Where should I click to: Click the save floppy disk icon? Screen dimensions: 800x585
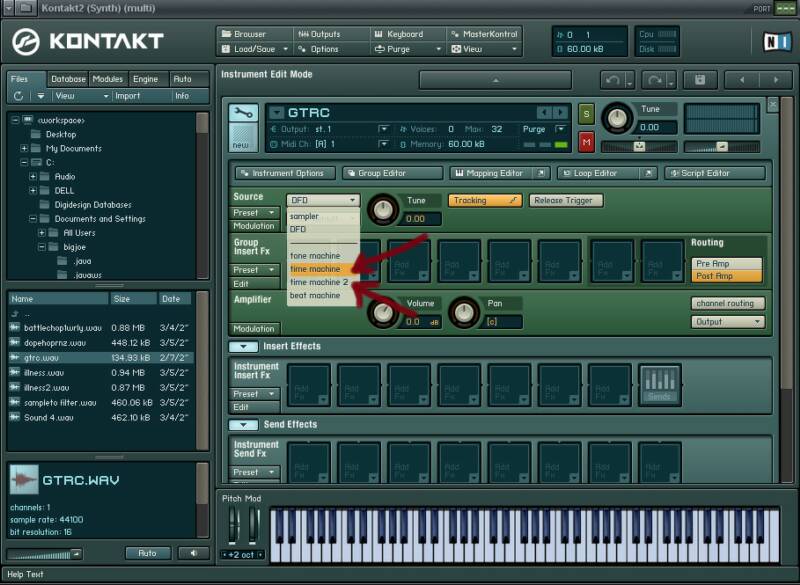(700, 80)
